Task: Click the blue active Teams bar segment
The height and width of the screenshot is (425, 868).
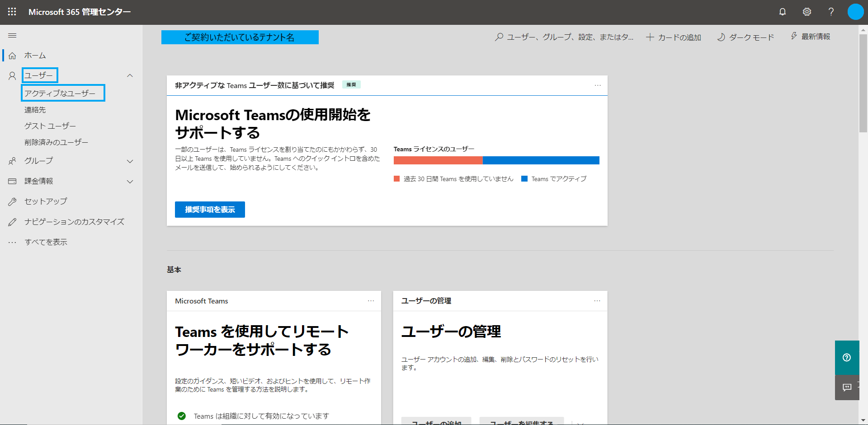Action: [541, 160]
